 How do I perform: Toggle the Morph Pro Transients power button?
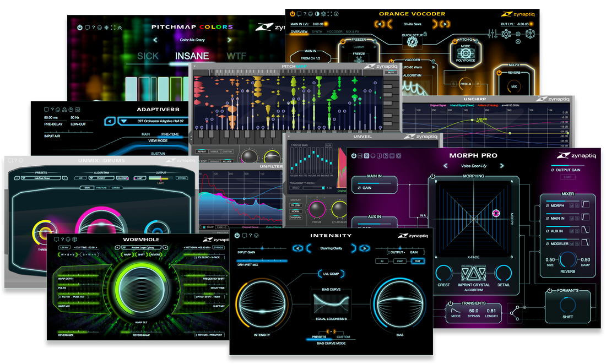click(x=451, y=303)
